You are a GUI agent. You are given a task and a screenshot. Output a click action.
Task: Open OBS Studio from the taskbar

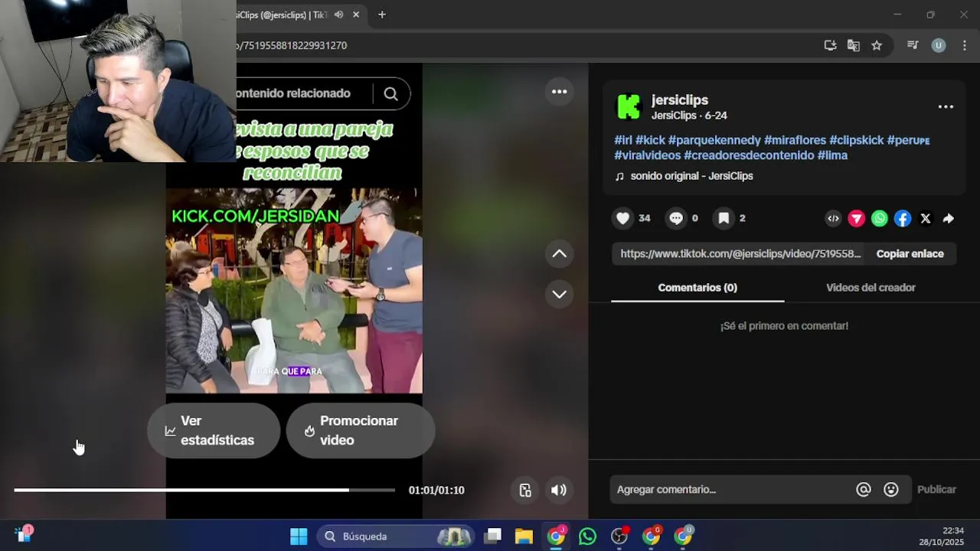[619, 536]
